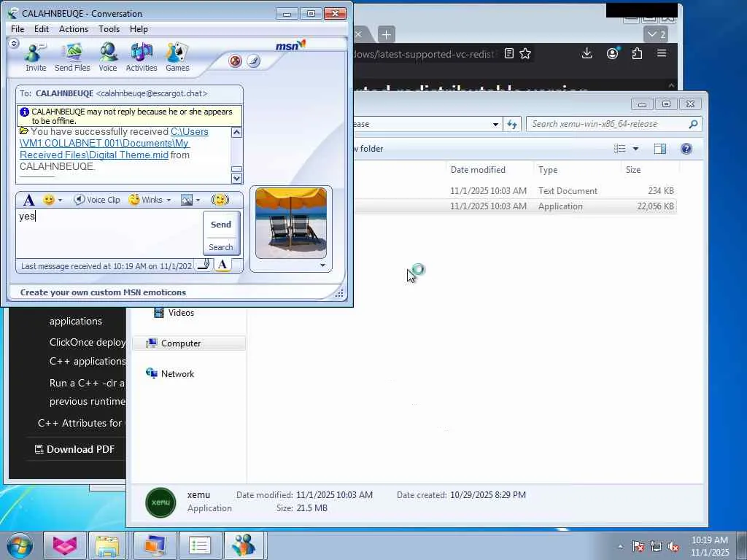This screenshot has width=747, height=560.
Task: Send a nudge to the contact
Action: pyautogui.click(x=220, y=200)
